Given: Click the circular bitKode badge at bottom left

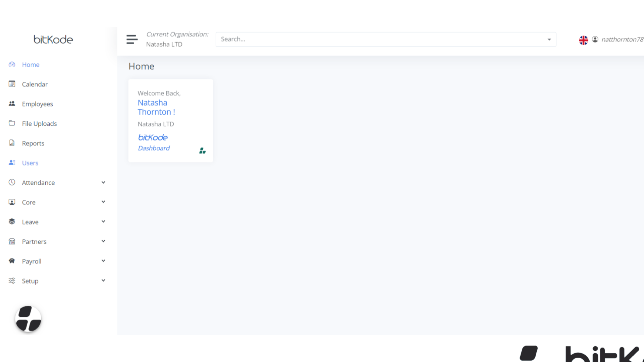Looking at the screenshot, I should pos(28,318).
